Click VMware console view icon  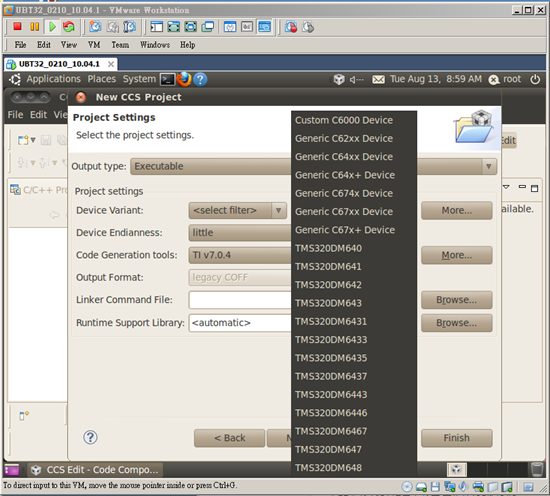click(x=264, y=27)
